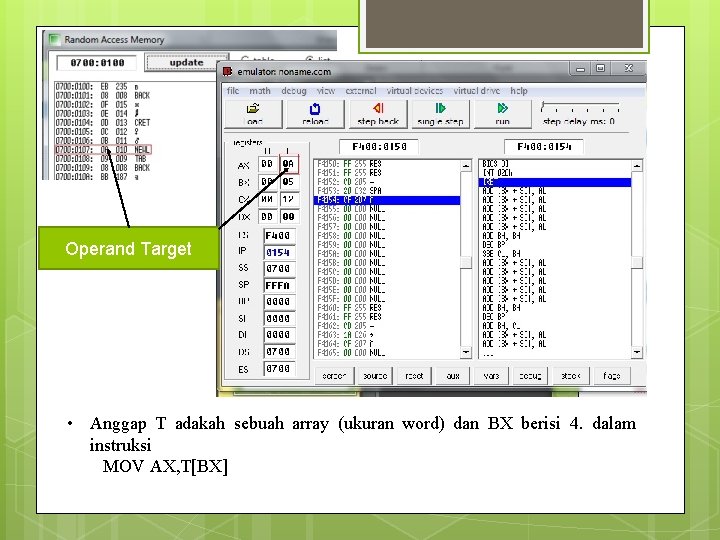Open the debug menu
Viewport: 720px width, 540px height.
pyautogui.click(x=294, y=91)
